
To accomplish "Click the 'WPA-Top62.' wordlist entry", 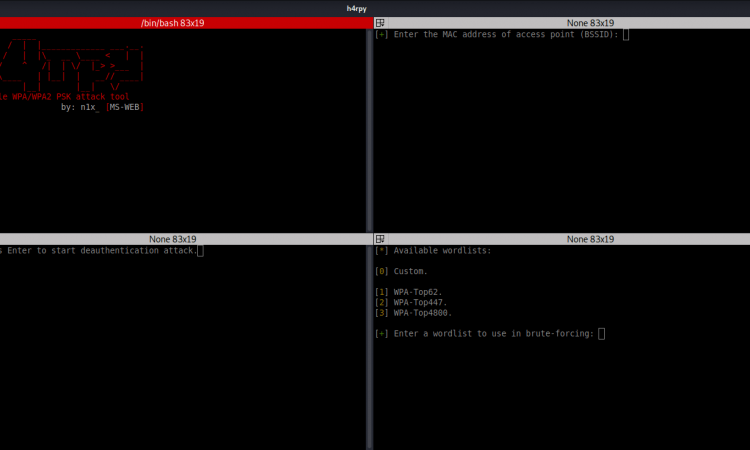I will (418, 292).
